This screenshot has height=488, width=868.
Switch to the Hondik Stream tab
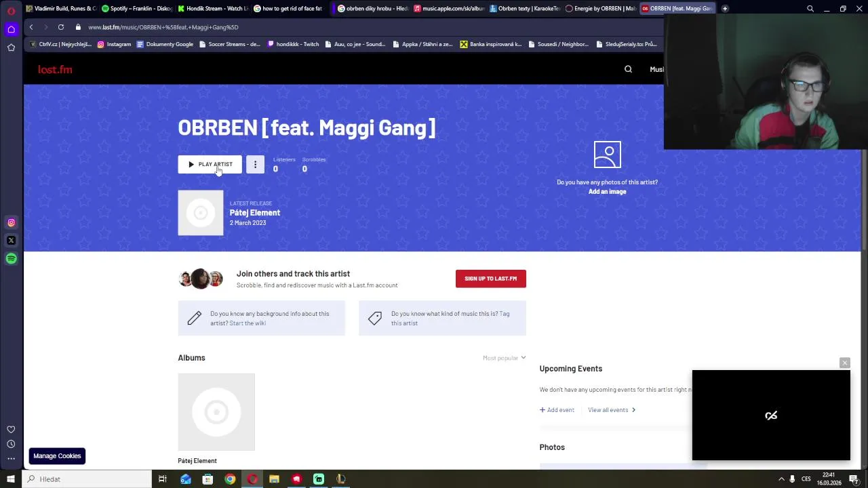click(212, 8)
